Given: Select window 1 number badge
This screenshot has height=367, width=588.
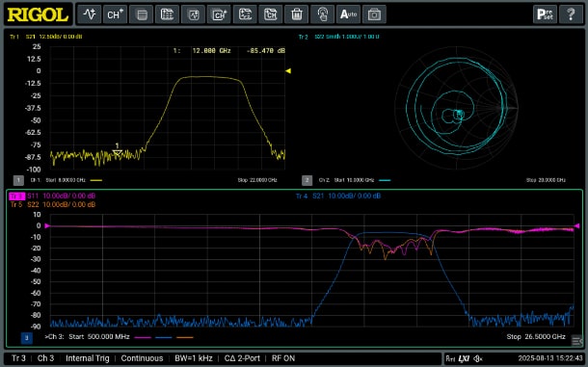Looking at the screenshot, I should click(x=18, y=180).
